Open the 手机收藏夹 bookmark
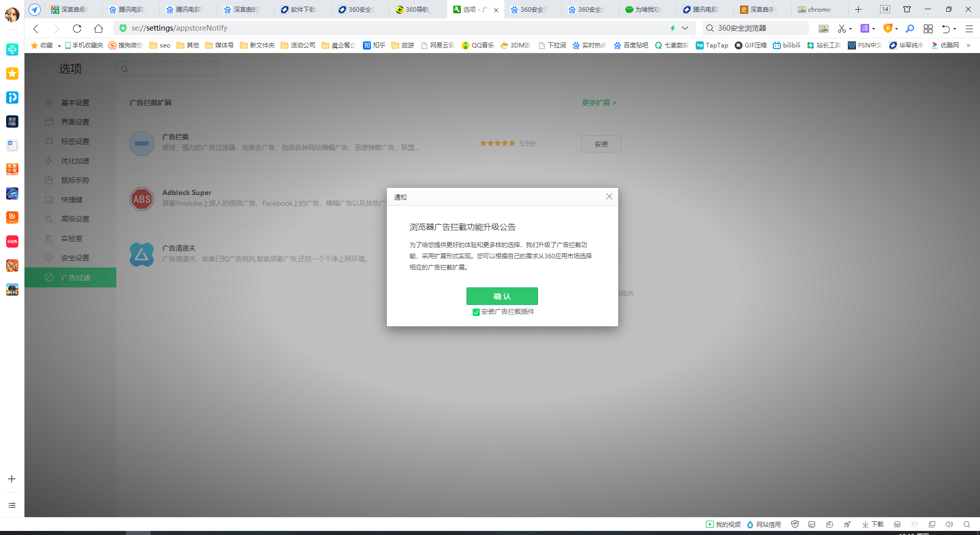980x535 pixels. (x=84, y=45)
